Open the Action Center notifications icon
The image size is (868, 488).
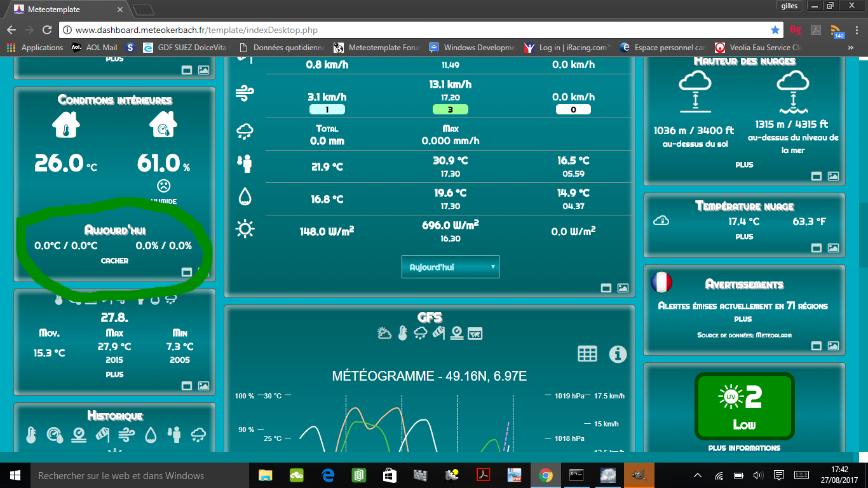point(779,475)
